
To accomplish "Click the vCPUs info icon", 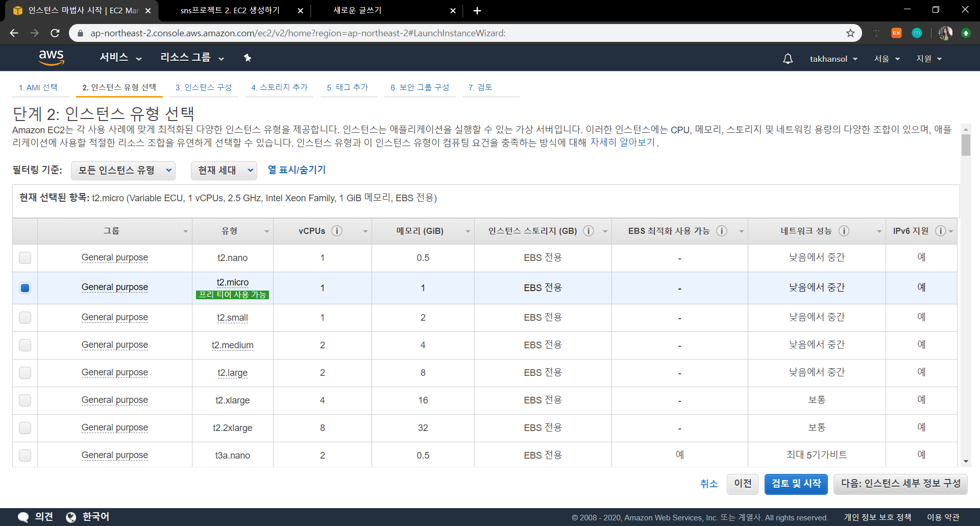I will coord(337,231).
